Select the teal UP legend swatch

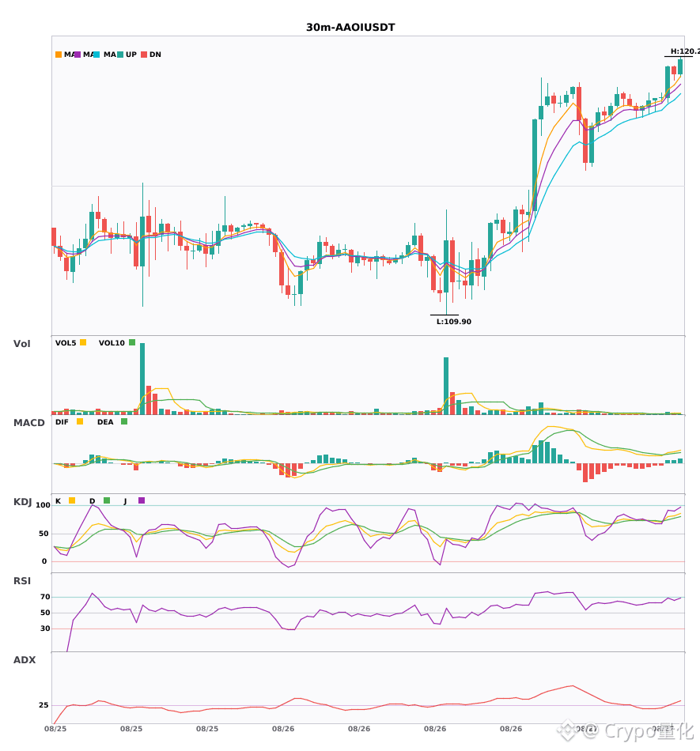point(120,55)
